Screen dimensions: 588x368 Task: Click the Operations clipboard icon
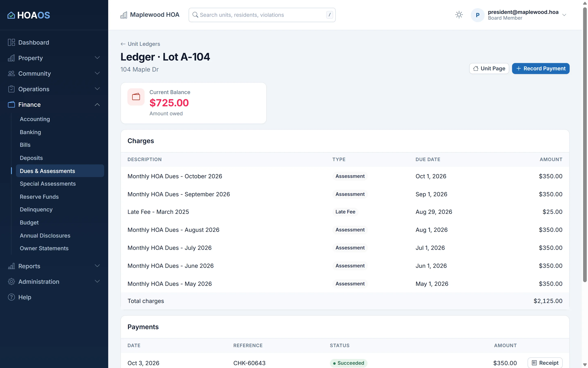coord(11,89)
